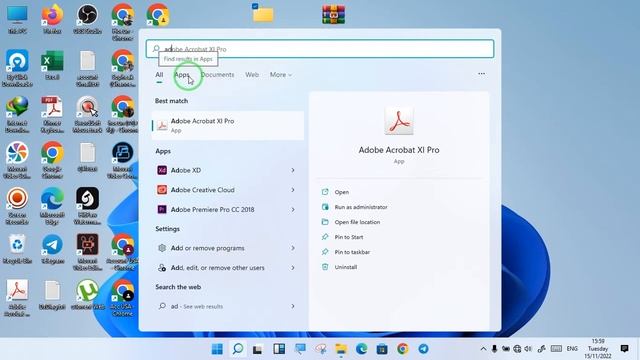
Task: Expand the 'ad' web search result chevron
Action: [x=293, y=306]
